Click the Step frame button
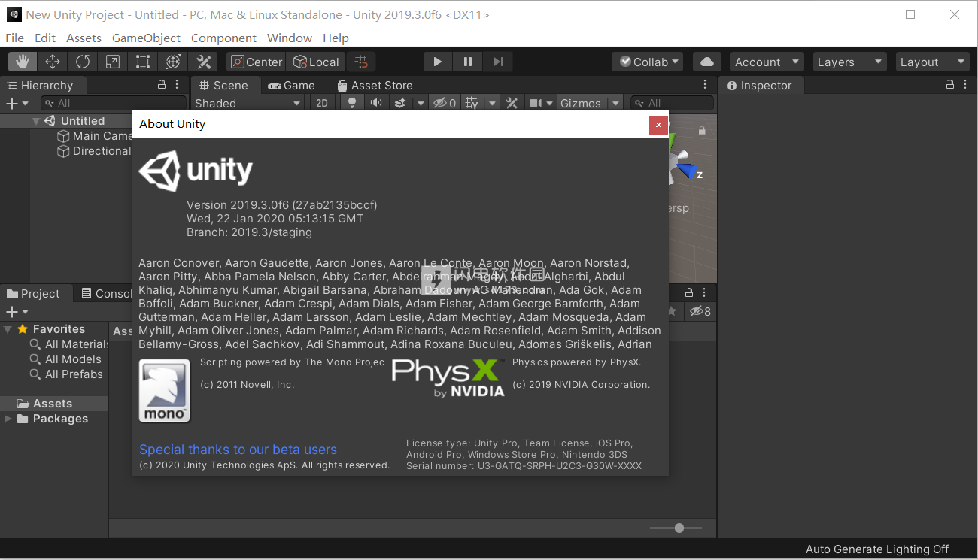This screenshot has width=978, height=560. click(x=497, y=62)
